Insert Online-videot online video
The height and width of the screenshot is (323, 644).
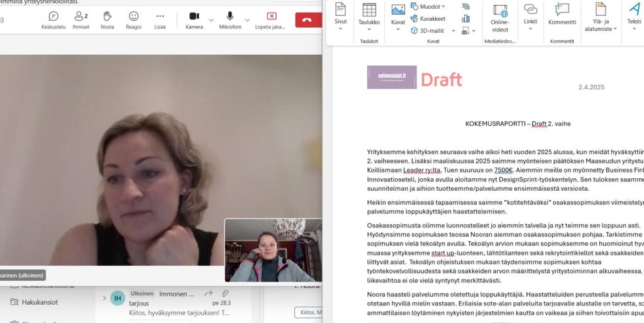click(500, 18)
